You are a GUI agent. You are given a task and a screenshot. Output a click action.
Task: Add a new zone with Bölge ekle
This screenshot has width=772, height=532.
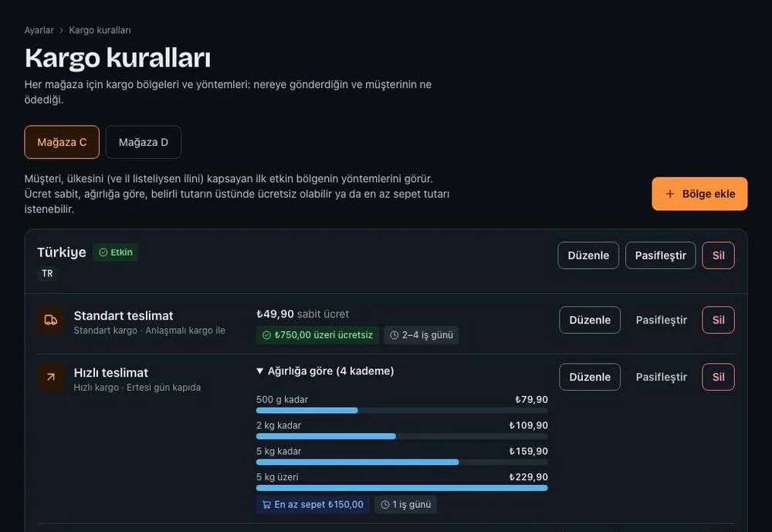tap(699, 194)
